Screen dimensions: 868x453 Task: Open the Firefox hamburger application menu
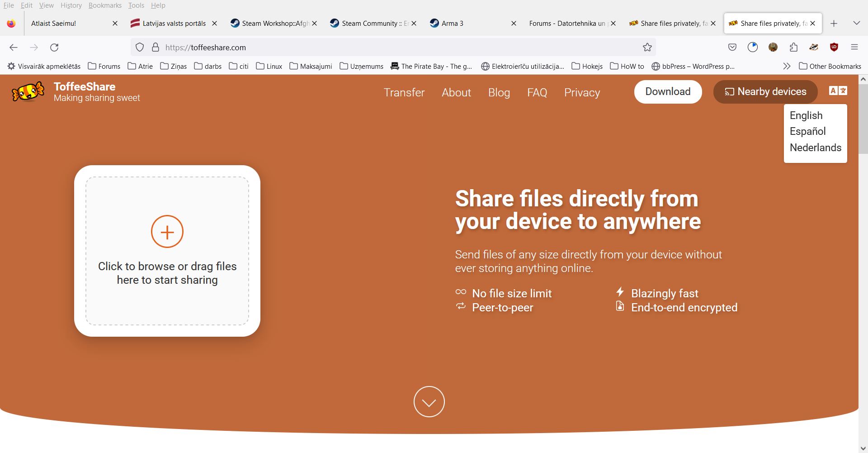point(854,47)
